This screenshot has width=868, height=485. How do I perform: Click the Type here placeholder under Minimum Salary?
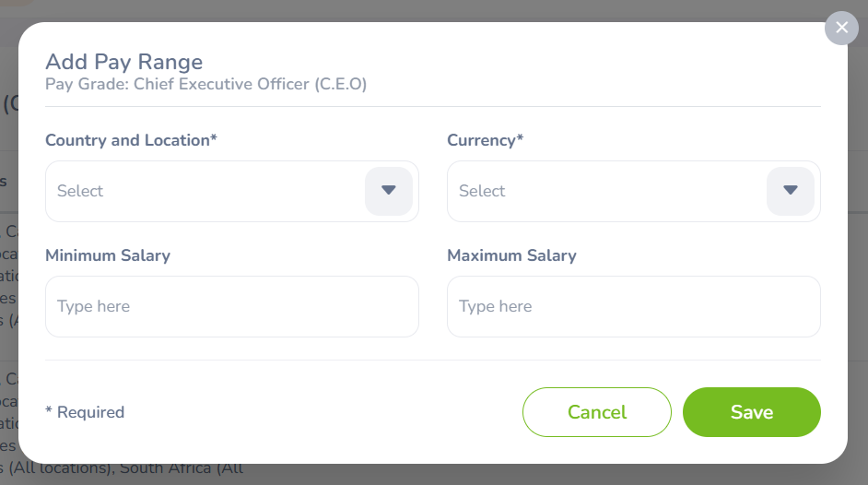coord(93,306)
